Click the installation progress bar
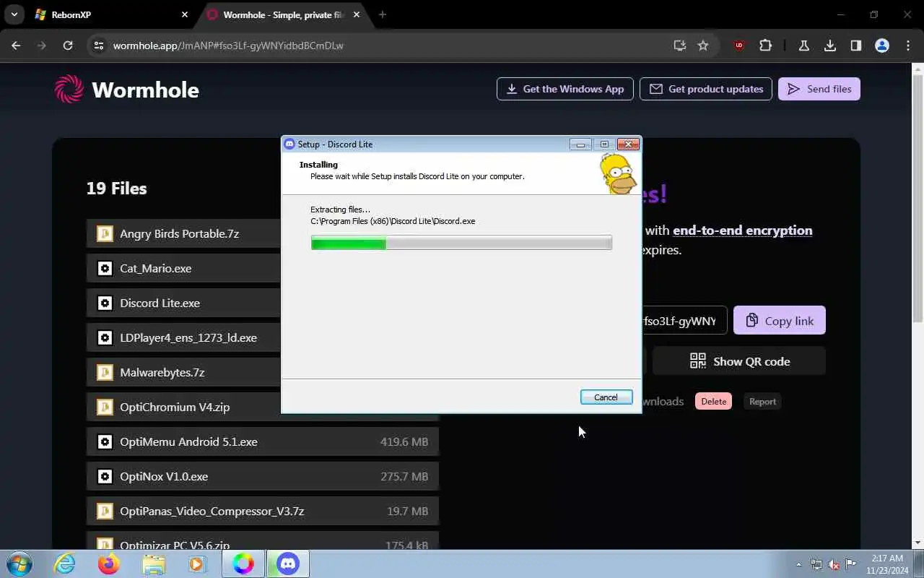This screenshot has height=578, width=924. click(461, 243)
